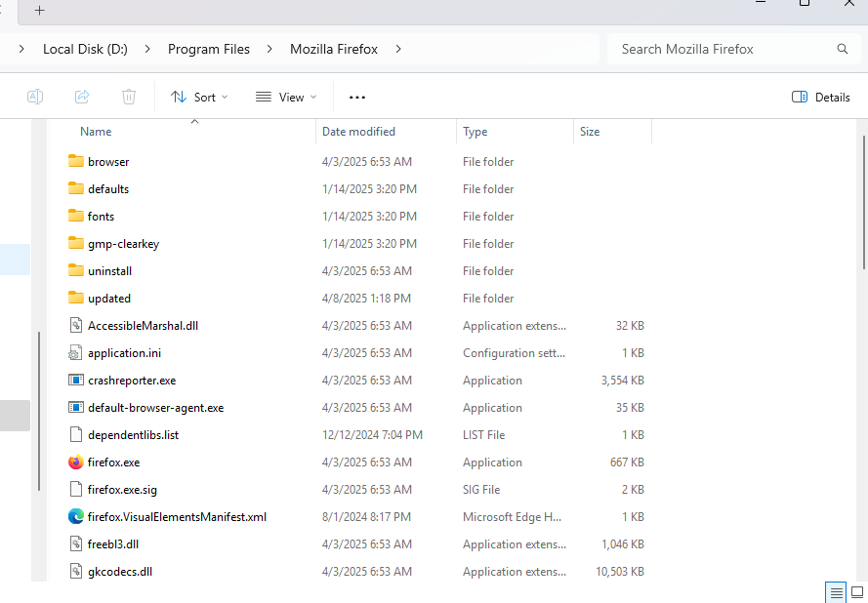Click the dependentlibs.list file icon
This screenshot has height=603, width=868.
pyautogui.click(x=76, y=435)
